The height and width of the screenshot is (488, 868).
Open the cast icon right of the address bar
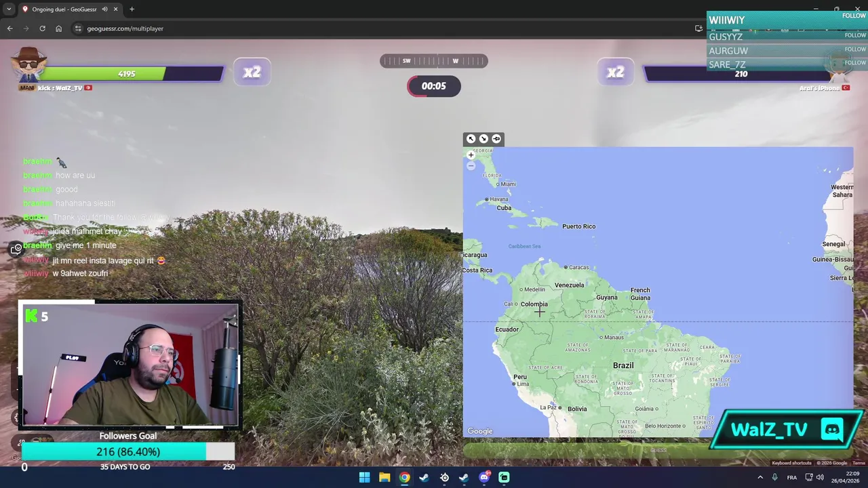[698, 28]
